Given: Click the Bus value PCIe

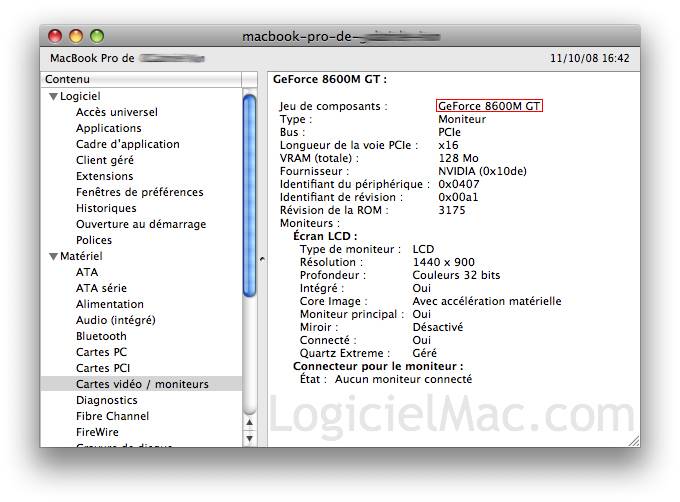Looking at the screenshot, I should [449, 132].
